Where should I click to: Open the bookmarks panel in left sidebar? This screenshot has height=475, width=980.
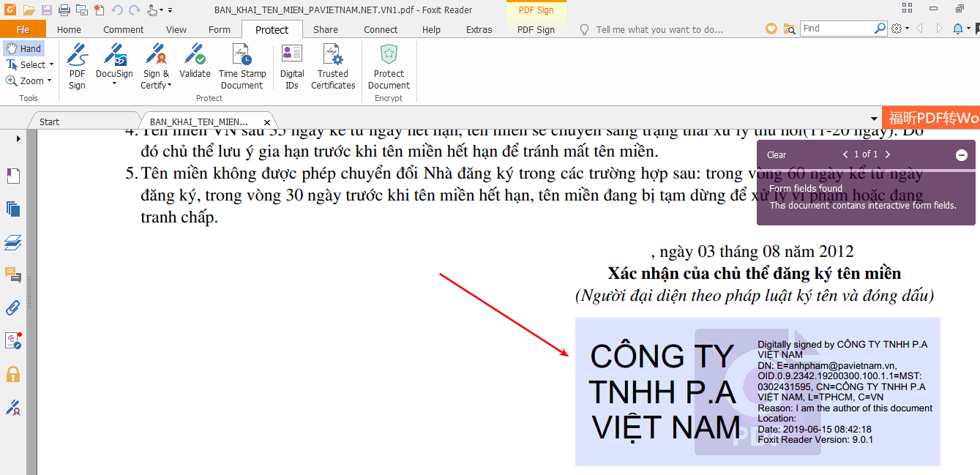[x=12, y=176]
